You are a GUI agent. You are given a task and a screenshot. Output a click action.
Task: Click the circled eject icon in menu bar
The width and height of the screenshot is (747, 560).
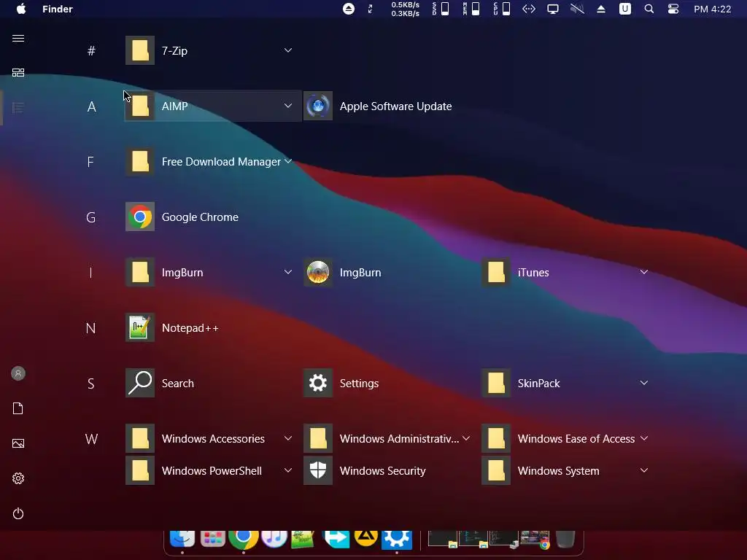pos(349,9)
